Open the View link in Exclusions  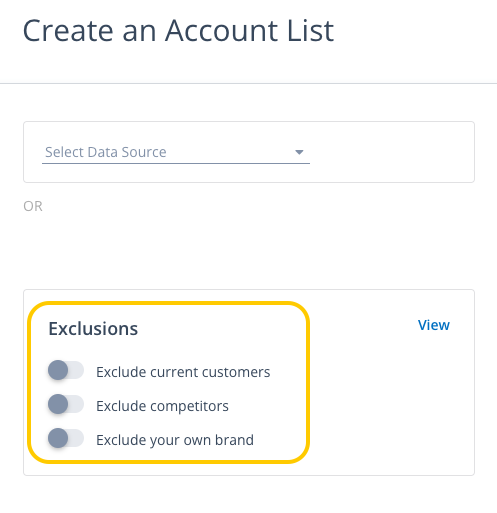click(434, 325)
